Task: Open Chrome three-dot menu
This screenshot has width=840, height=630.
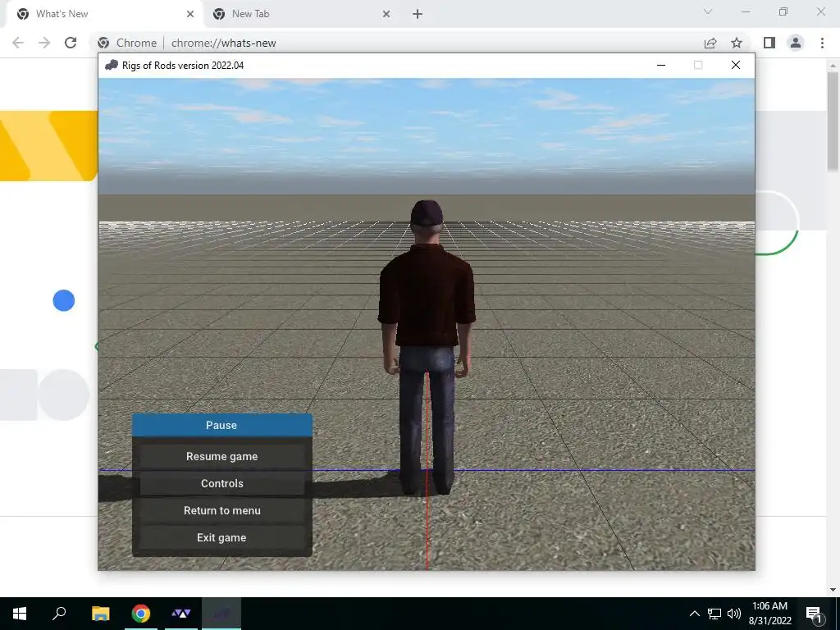Action: (822, 43)
